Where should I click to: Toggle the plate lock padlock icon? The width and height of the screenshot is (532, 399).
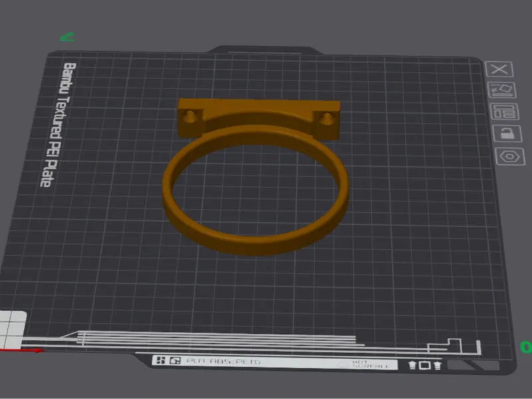click(x=508, y=134)
